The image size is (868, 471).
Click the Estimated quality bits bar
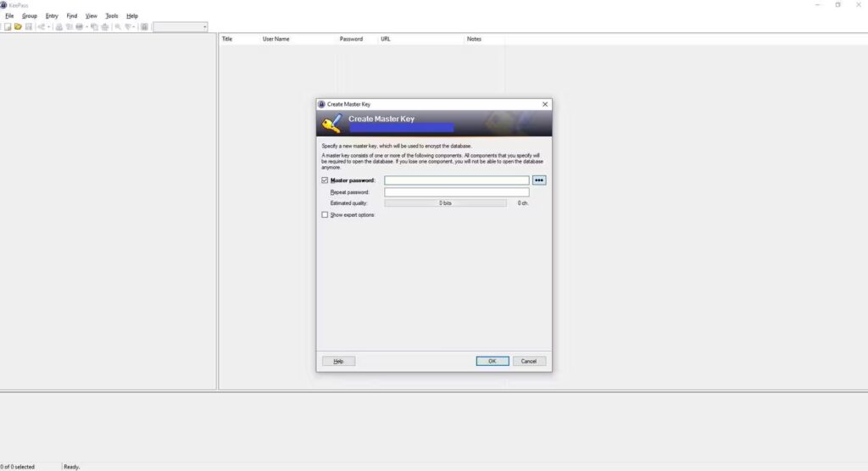445,203
